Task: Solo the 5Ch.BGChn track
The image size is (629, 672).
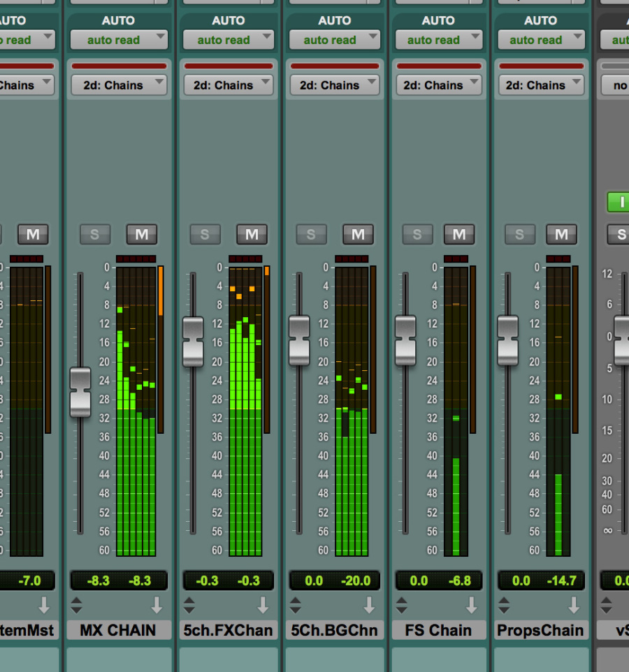Action: tap(311, 235)
